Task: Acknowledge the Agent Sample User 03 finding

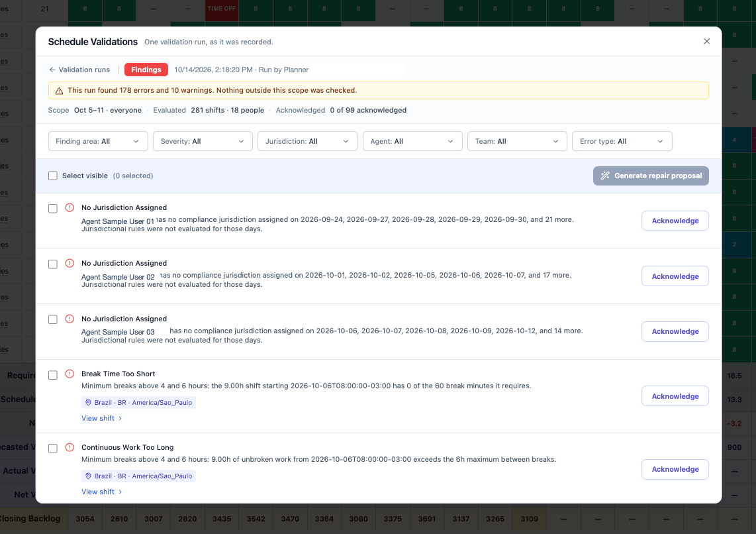Action: coord(675,331)
